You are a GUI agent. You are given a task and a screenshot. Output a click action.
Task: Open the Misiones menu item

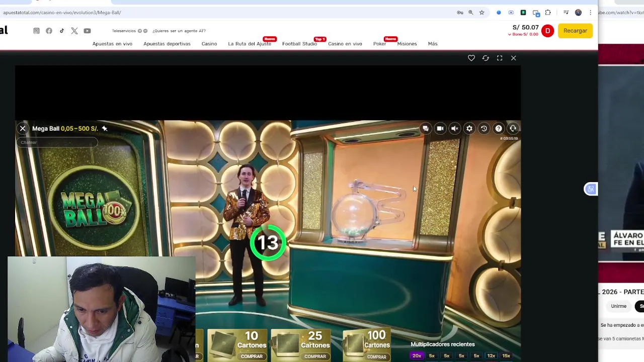click(407, 44)
